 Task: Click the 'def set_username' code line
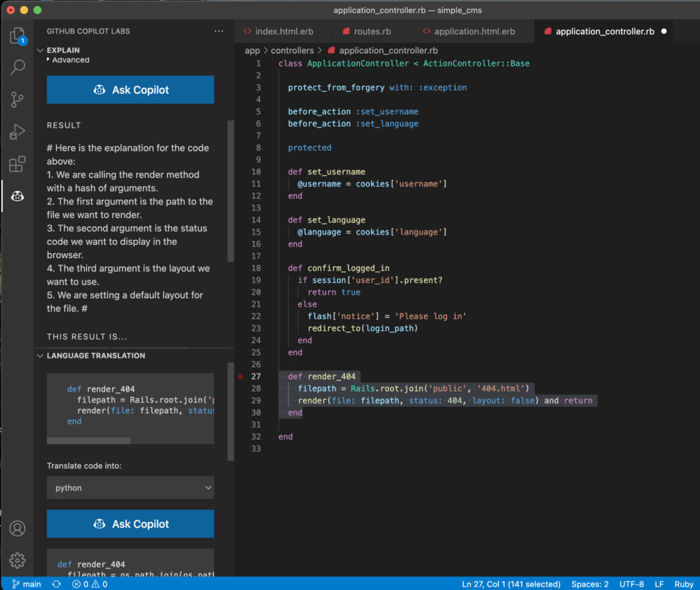point(326,172)
